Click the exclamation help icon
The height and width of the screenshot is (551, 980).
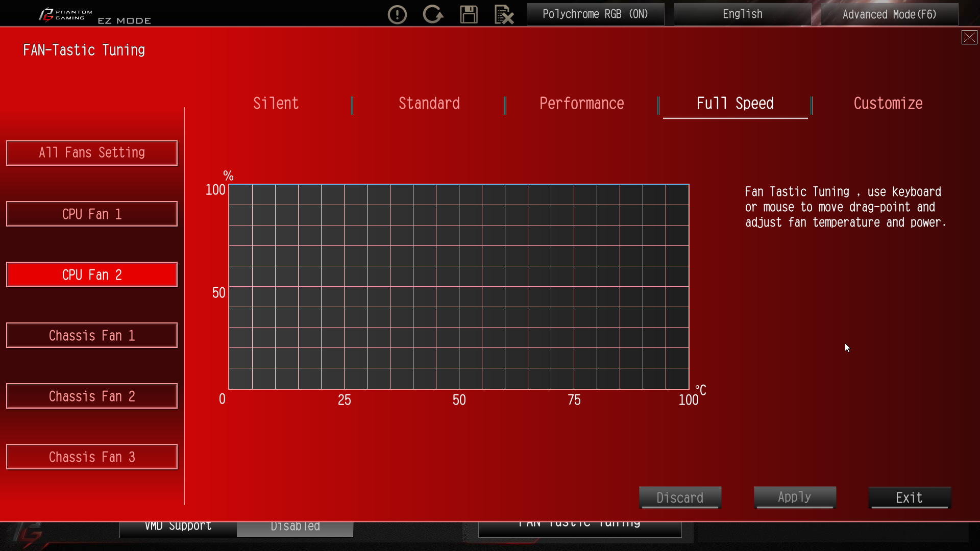[x=397, y=14]
